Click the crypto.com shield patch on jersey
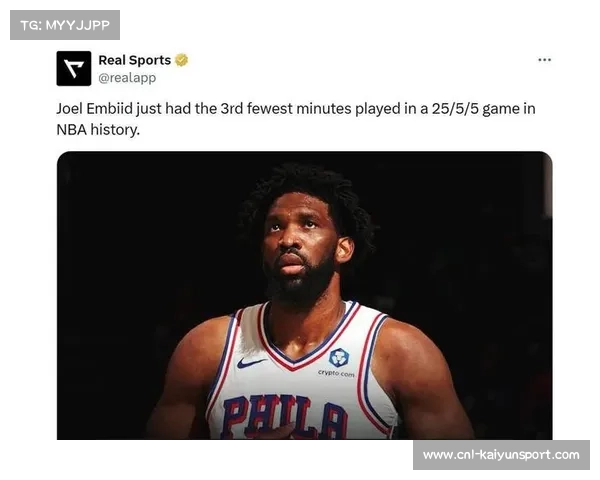 pos(339,357)
